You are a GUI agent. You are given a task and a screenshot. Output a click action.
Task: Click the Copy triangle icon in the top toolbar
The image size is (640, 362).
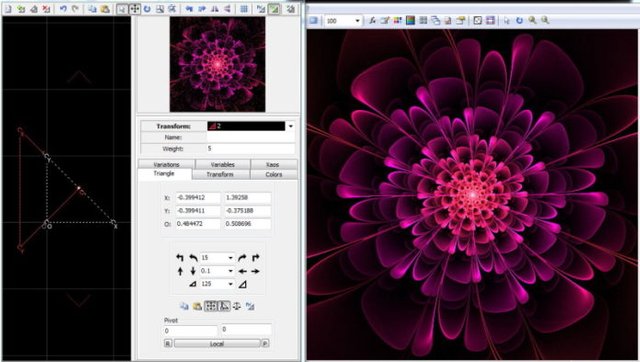[x=93, y=9]
